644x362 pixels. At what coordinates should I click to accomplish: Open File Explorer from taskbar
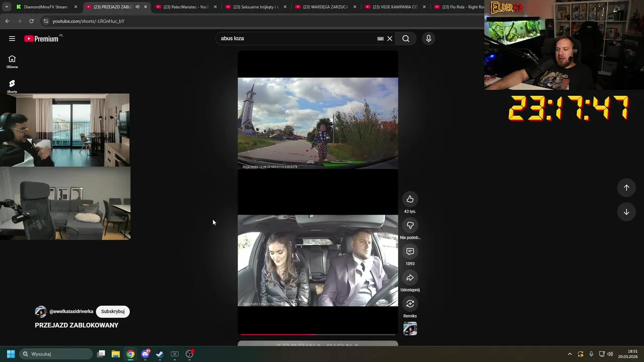116,354
